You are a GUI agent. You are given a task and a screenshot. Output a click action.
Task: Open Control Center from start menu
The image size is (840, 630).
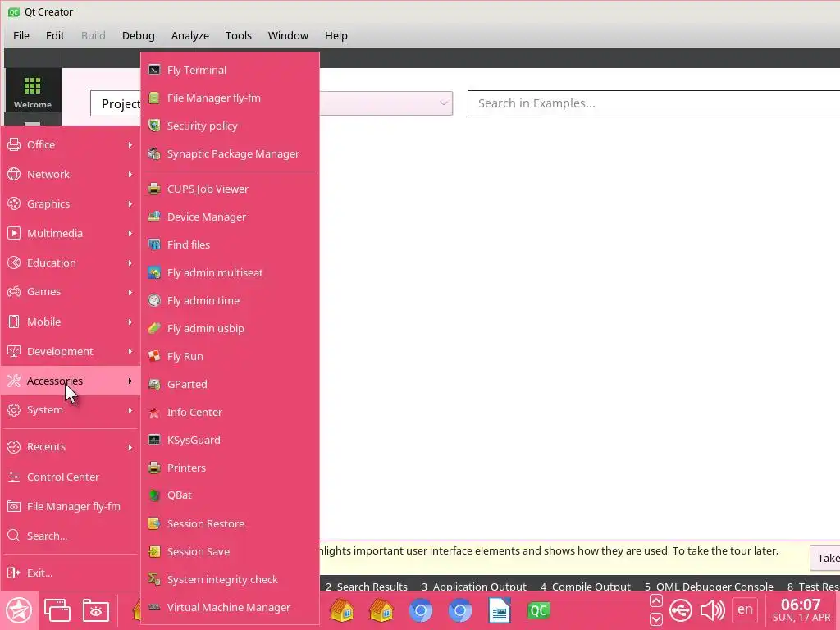71,477
